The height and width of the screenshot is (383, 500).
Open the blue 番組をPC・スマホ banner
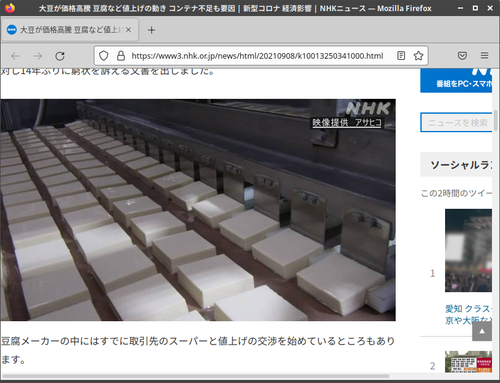tap(456, 80)
